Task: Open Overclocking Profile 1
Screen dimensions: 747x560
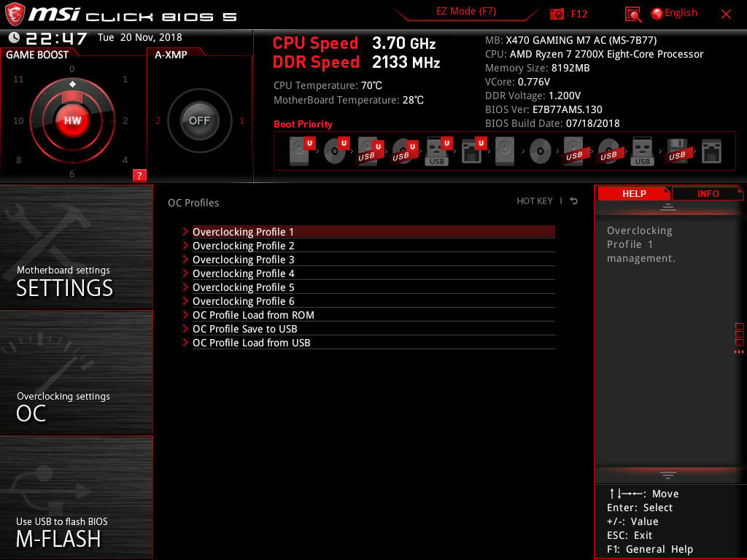Action: (373, 231)
